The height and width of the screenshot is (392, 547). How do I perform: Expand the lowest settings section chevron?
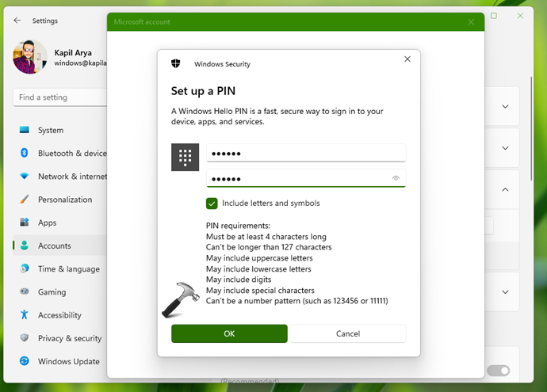[505, 292]
